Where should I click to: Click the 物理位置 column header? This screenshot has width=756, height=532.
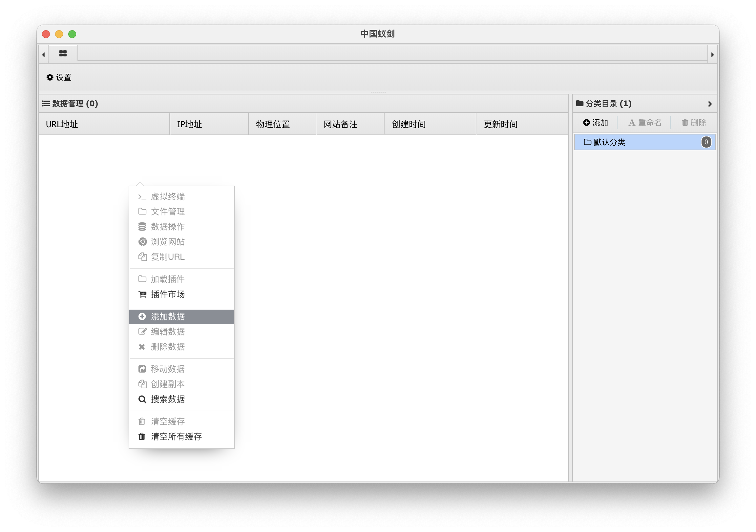click(x=282, y=124)
